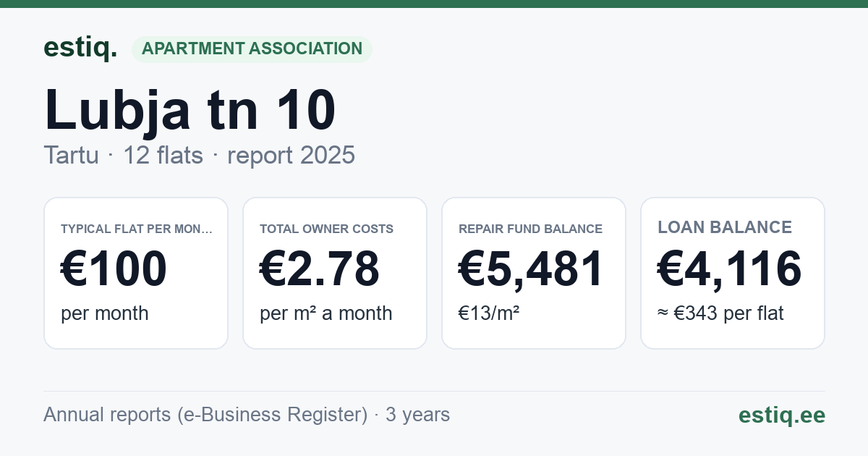Select the 'Tartu · 12 flats · report 2025' subtitle
The width and height of the screenshot is (868, 456).
coord(199,155)
